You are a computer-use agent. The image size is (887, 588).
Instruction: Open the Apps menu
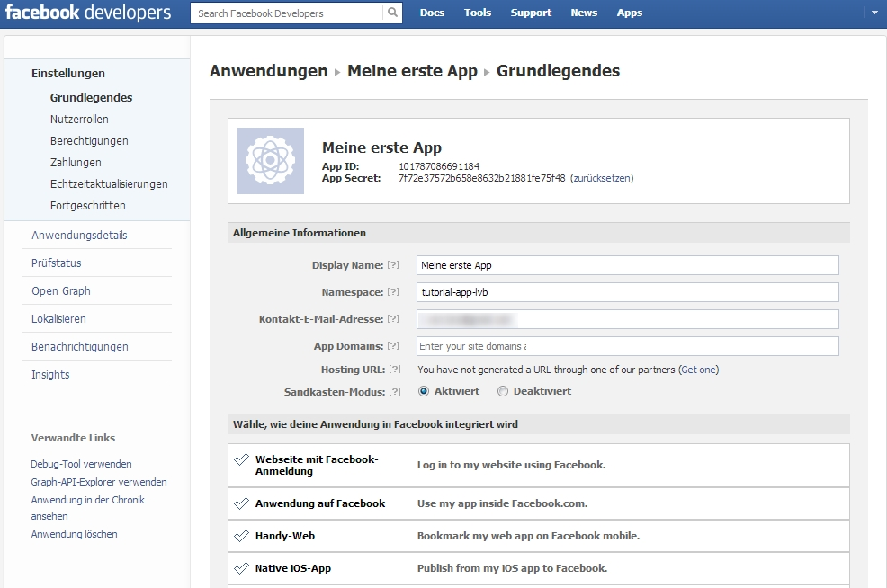click(x=630, y=13)
